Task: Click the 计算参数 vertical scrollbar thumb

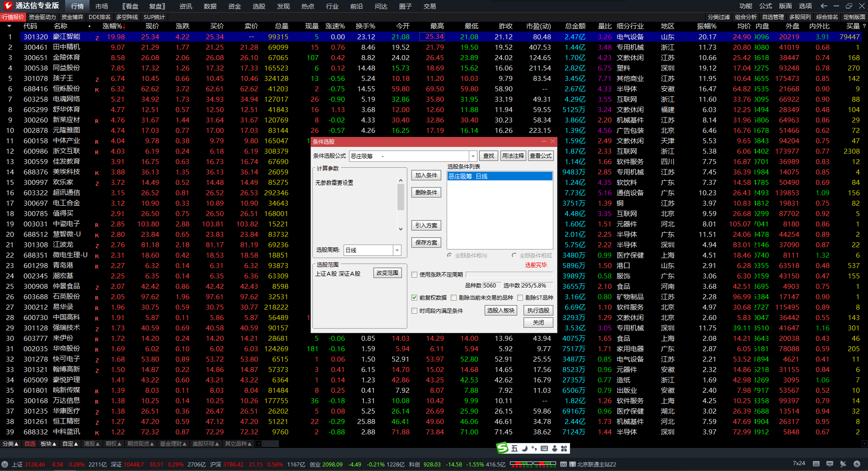Action: tap(401, 197)
